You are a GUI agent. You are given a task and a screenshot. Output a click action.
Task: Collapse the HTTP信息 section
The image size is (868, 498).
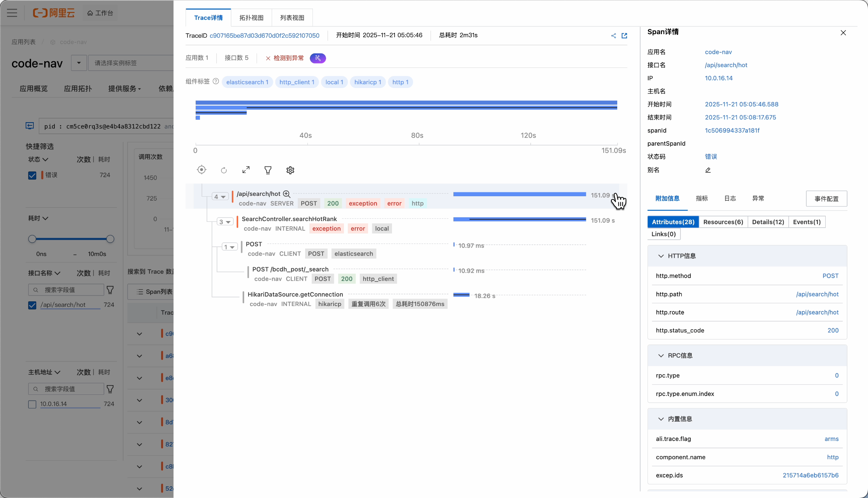point(661,256)
